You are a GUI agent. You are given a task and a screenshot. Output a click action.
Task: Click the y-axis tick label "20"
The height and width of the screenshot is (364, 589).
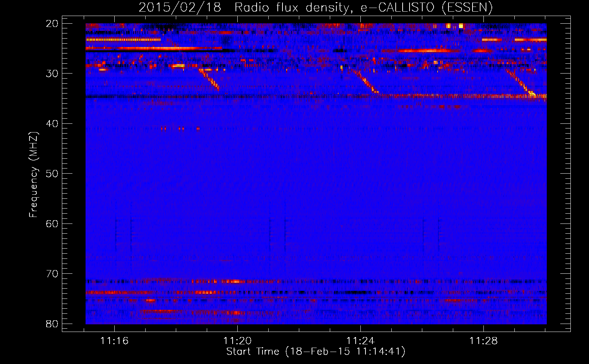click(x=52, y=24)
